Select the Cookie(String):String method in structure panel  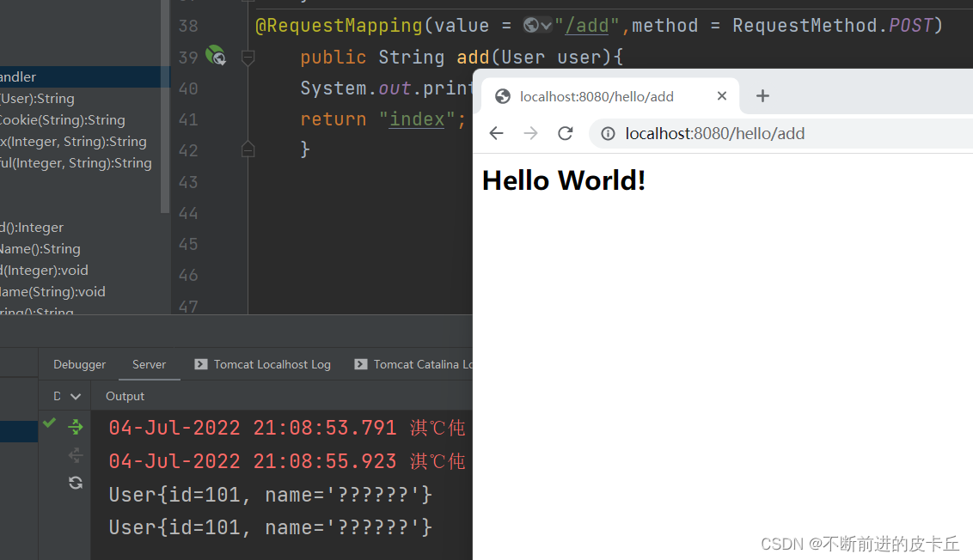point(63,120)
